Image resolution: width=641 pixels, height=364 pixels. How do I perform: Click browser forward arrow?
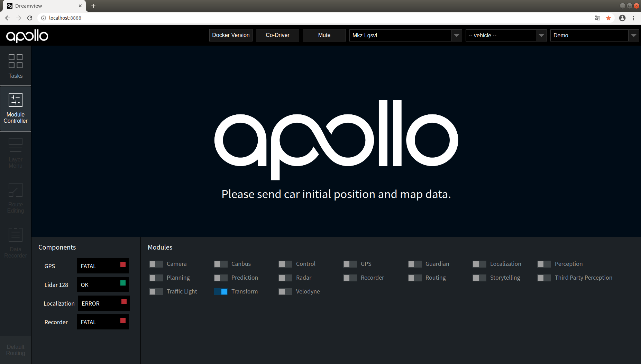[19, 18]
